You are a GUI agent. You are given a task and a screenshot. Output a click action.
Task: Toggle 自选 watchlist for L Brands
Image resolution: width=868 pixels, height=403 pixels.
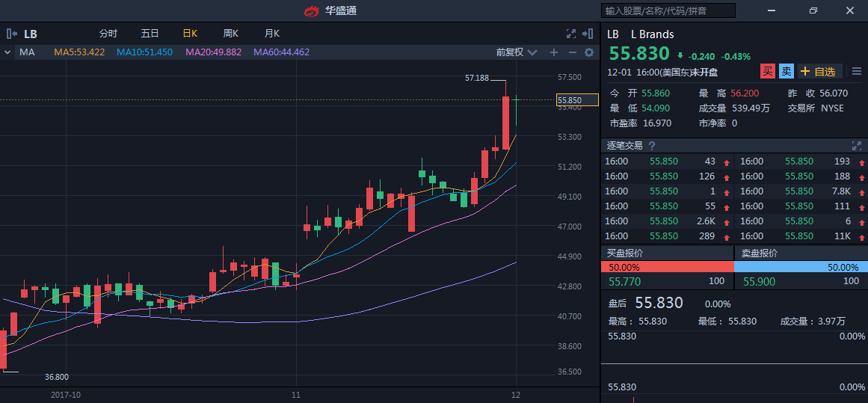(819, 72)
